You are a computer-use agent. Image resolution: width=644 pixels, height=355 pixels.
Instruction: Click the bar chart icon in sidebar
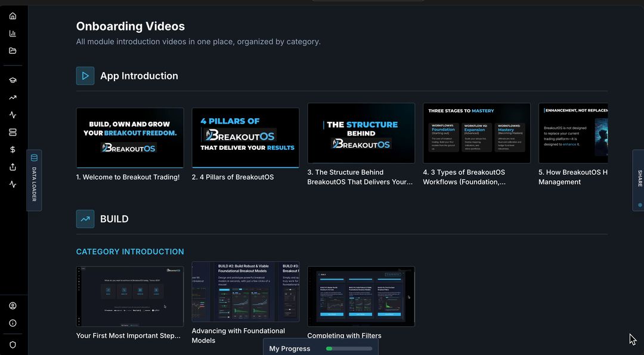point(13,33)
